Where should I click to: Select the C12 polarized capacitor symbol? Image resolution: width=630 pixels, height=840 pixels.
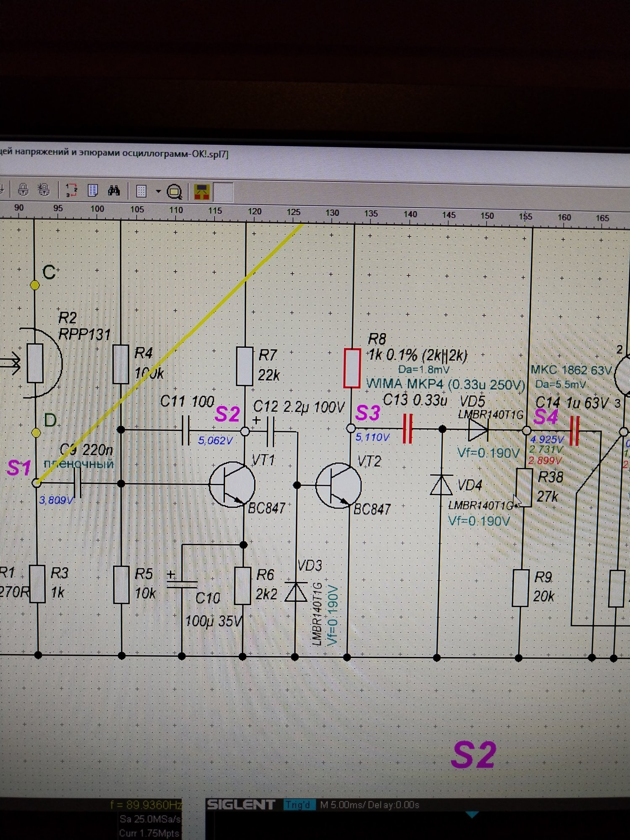point(270,431)
